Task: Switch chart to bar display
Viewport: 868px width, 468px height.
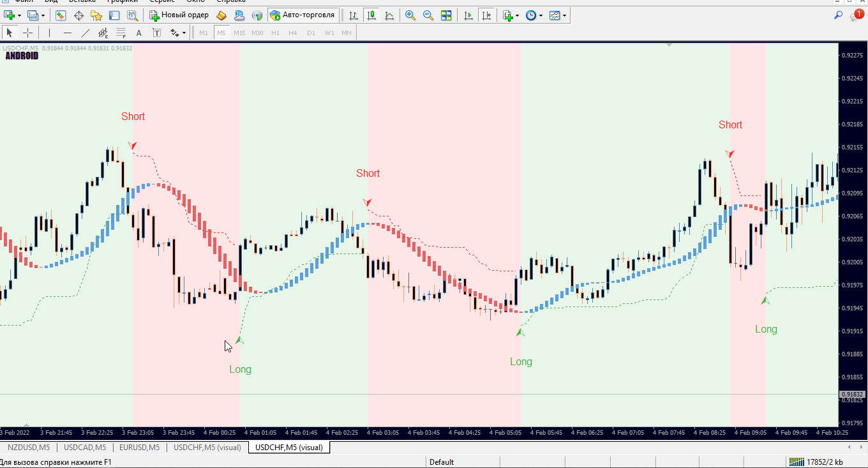Action: [x=354, y=15]
